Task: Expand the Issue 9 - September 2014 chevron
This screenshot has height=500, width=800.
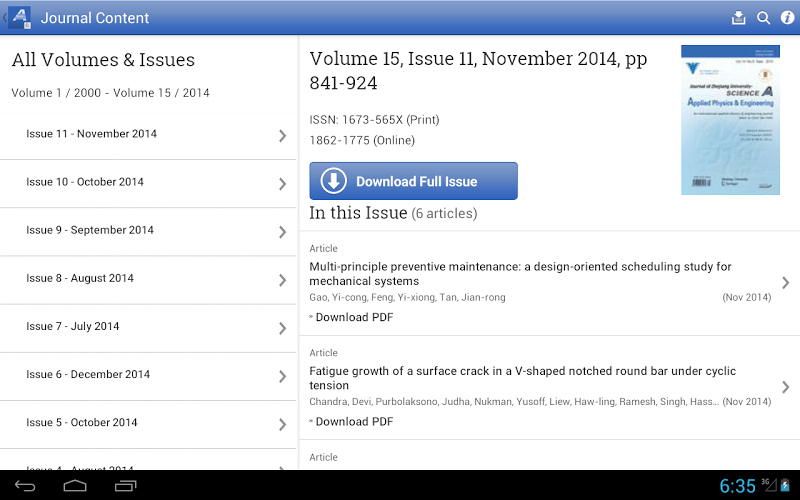Action: click(x=282, y=232)
